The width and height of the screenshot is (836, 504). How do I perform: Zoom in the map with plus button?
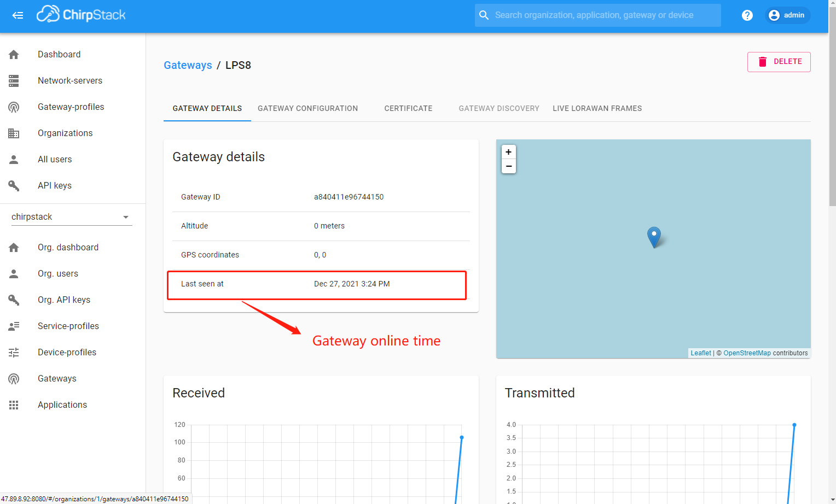pos(509,152)
